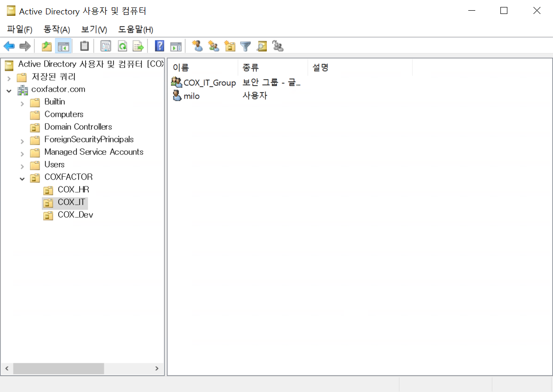Select the root Active Directory 사용자 및 컴퓨터 node
The height and width of the screenshot is (392, 553).
(91, 64)
